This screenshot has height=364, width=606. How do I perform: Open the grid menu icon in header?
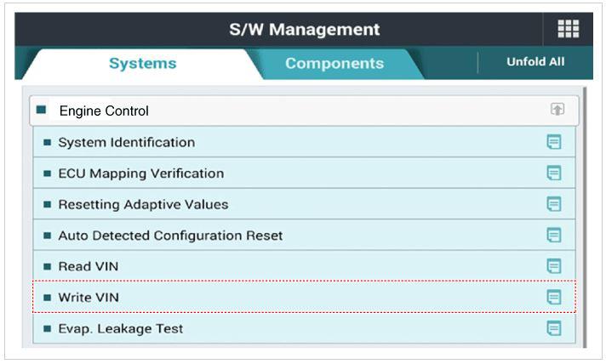(568, 29)
